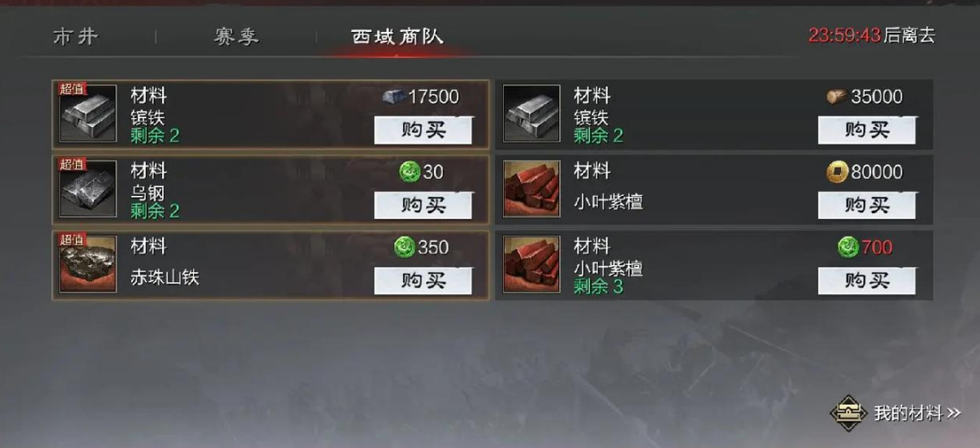Tap the wood resource icon beside 35000
The image size is (980, 448).
(836, 97)
